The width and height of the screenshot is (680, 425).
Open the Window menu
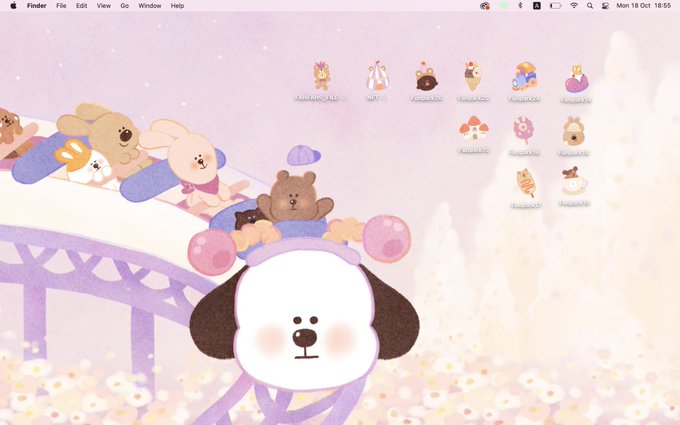(x=150, y=6)
